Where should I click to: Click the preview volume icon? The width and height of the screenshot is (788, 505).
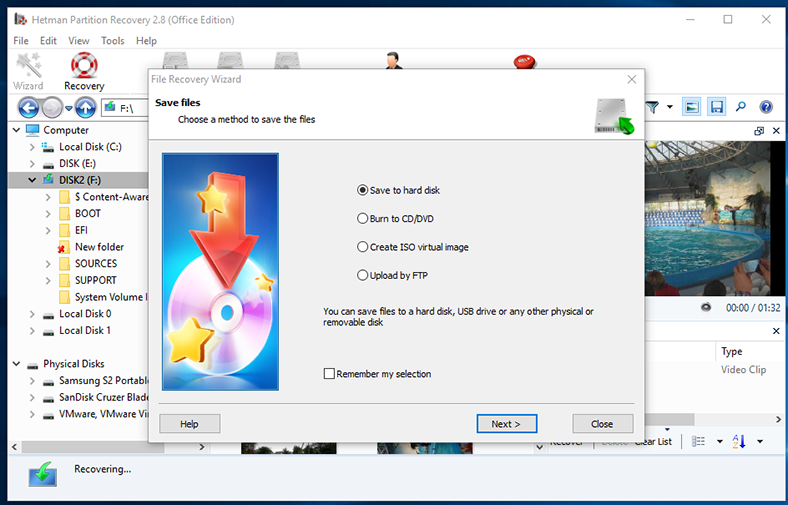pyautogui.click(x=706, y=307)
